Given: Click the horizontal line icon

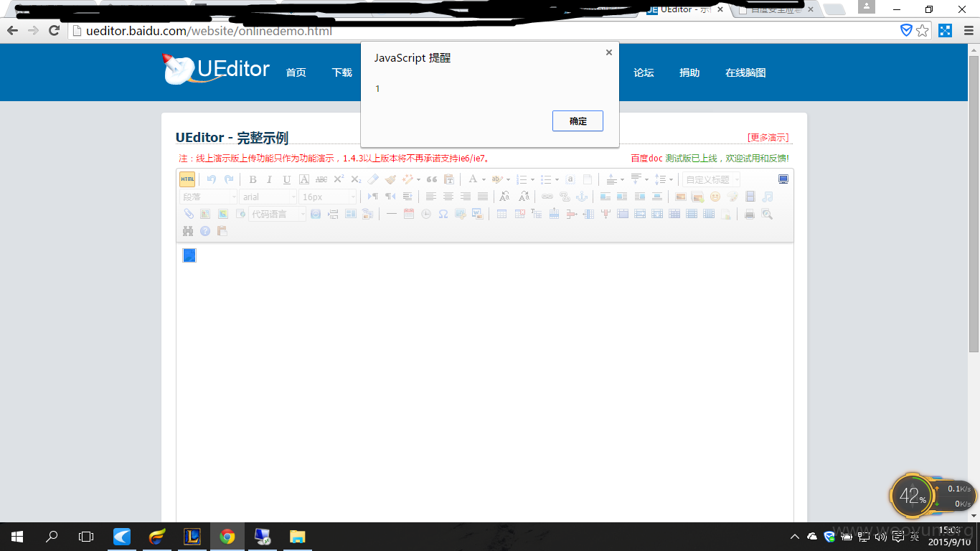Looking at the screenshot, I should tap(392, 214).
